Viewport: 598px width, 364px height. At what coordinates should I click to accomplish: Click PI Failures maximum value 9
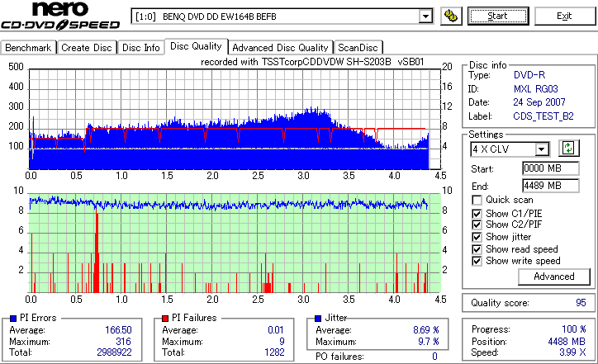coord(282,341)
